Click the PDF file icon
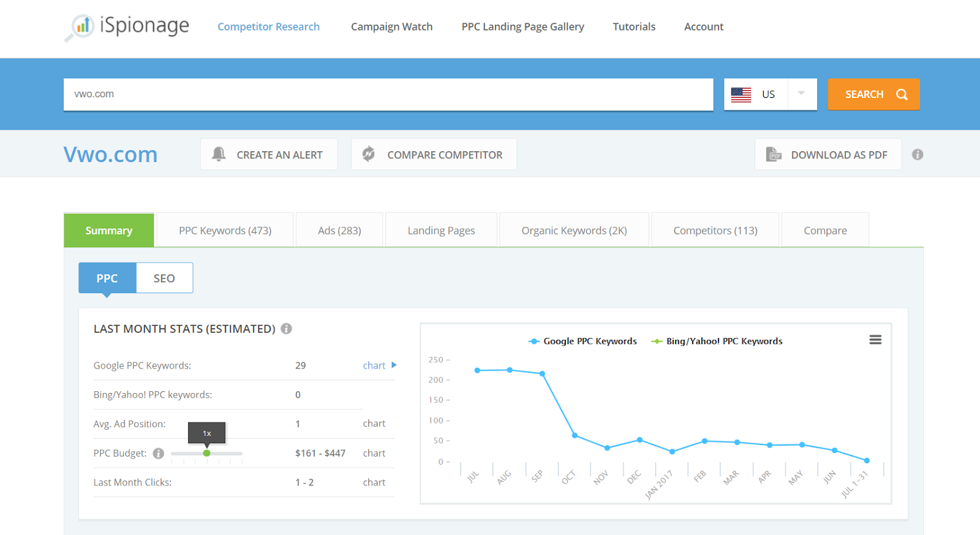The height and width of the screenshot is (535, 980). 774,154
